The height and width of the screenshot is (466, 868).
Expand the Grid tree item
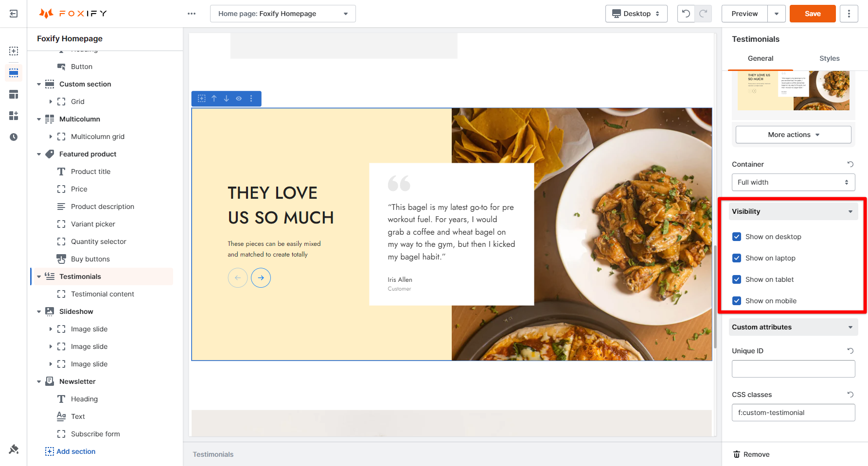[51, 102]
